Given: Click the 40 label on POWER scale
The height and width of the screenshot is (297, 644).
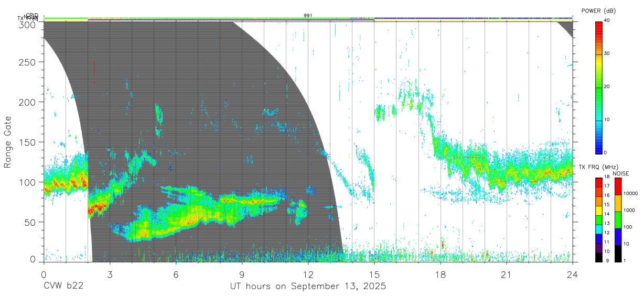Looking at the screenshot, I should 607,21.
